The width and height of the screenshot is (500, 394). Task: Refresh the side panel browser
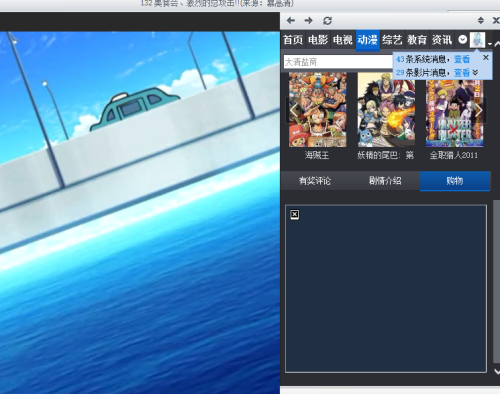[x=327, y=21]
